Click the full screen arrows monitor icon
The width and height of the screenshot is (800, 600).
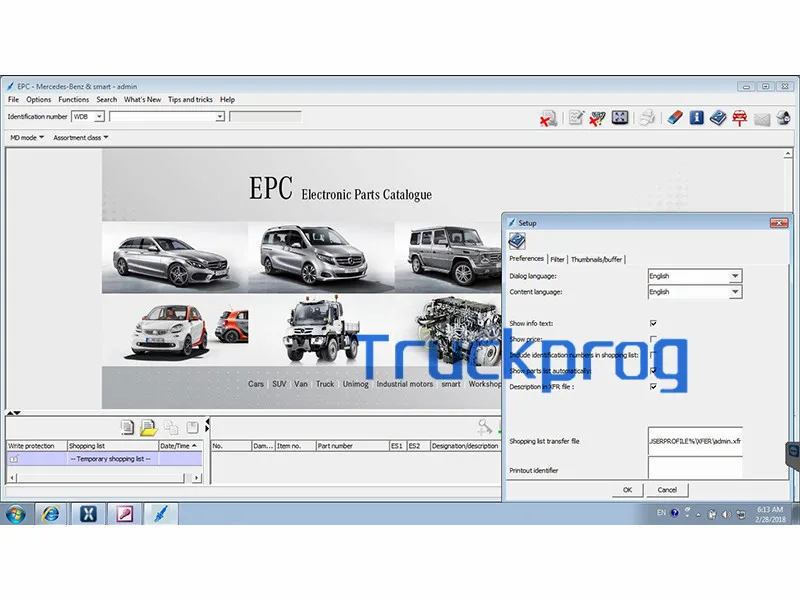620,118
